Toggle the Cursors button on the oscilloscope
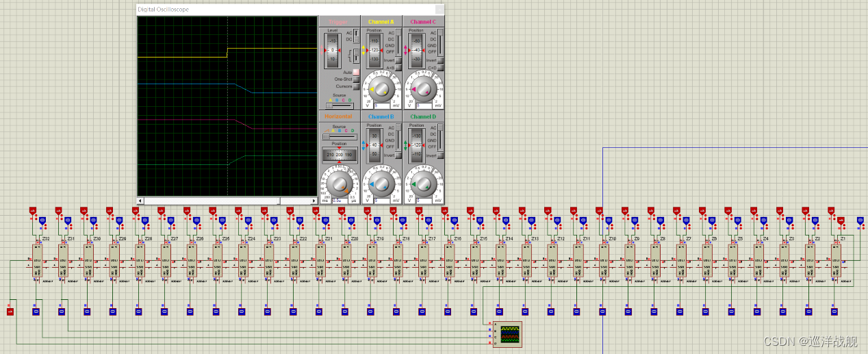The image size is (868, 354). click(x=356, y=87)
